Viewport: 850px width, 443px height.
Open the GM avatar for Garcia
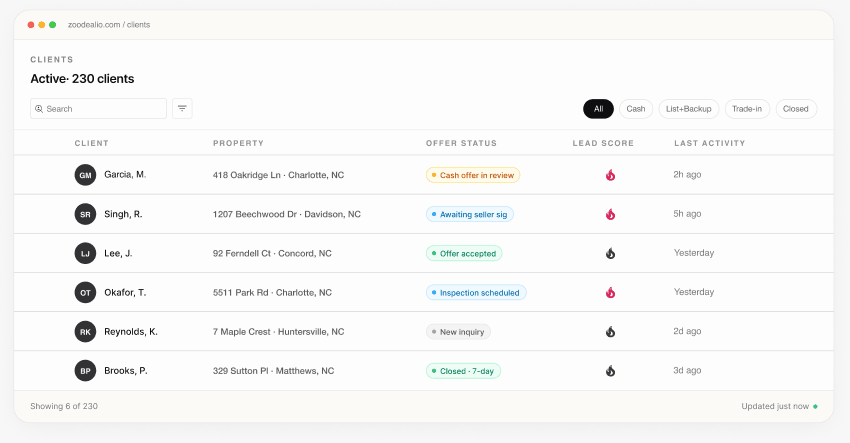pos(85,175)
